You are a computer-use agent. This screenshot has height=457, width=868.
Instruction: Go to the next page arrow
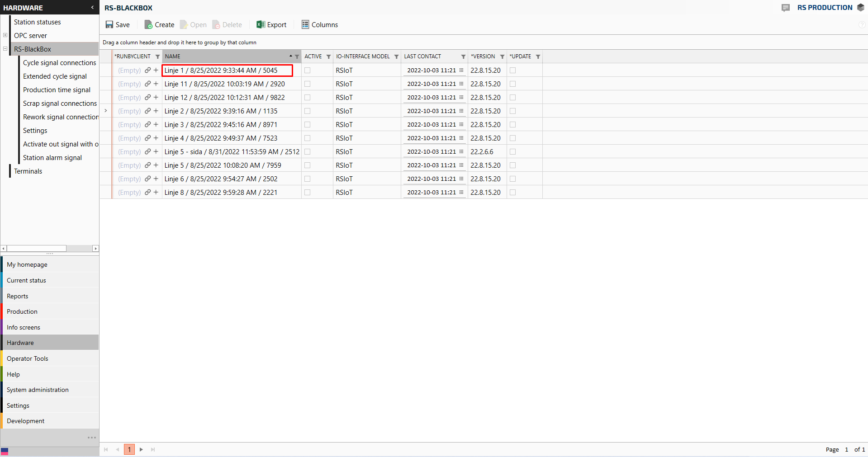click(x=141, y=449)
